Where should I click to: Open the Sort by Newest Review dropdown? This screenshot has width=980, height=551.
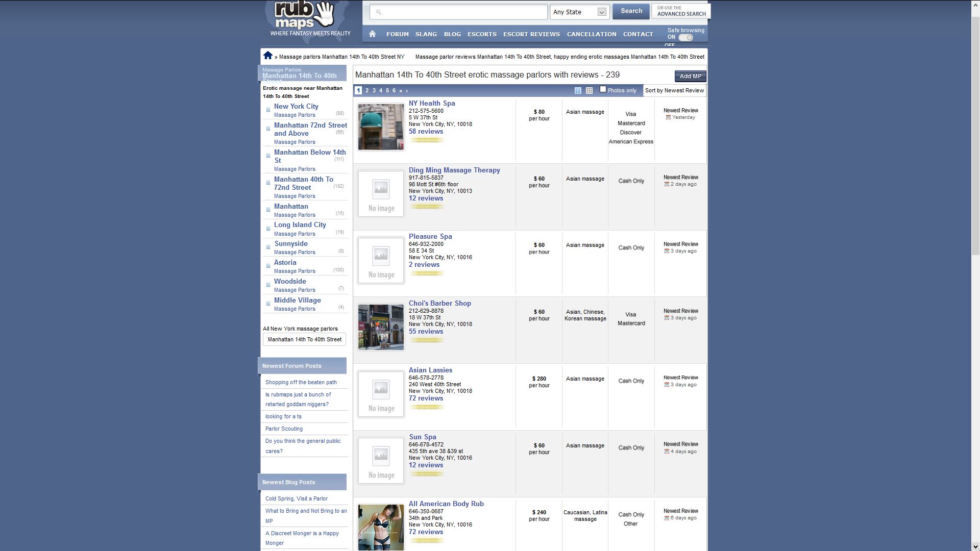click(x=674, y=90)
